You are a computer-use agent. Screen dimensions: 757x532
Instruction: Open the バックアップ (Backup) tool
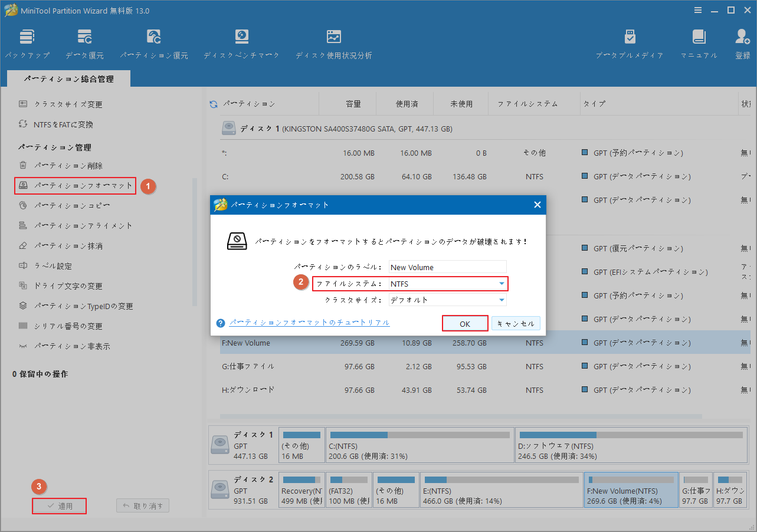click(27, 44)
